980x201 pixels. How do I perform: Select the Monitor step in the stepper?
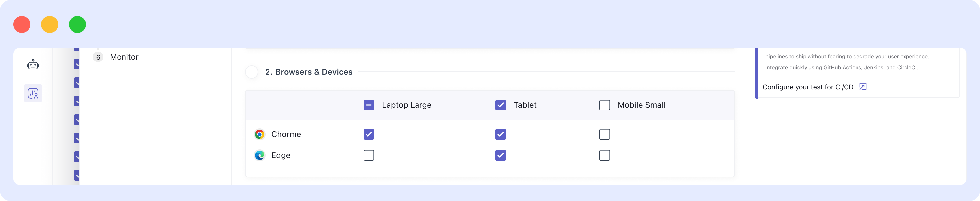124,57
